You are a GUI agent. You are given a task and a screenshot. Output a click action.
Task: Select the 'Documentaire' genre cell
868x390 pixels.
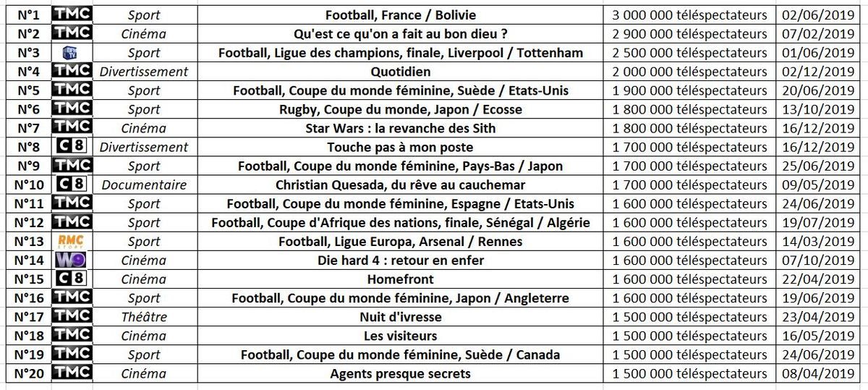click(144, 185)
